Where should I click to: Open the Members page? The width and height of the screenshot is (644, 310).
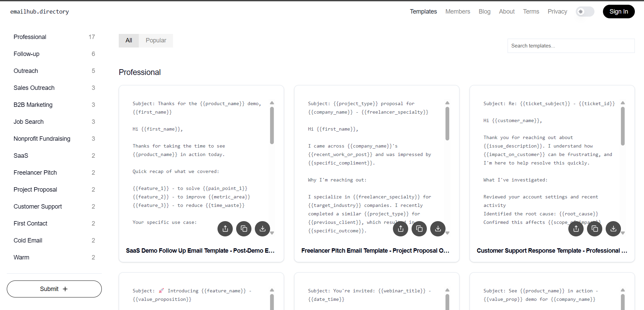[x=457, y=11]
